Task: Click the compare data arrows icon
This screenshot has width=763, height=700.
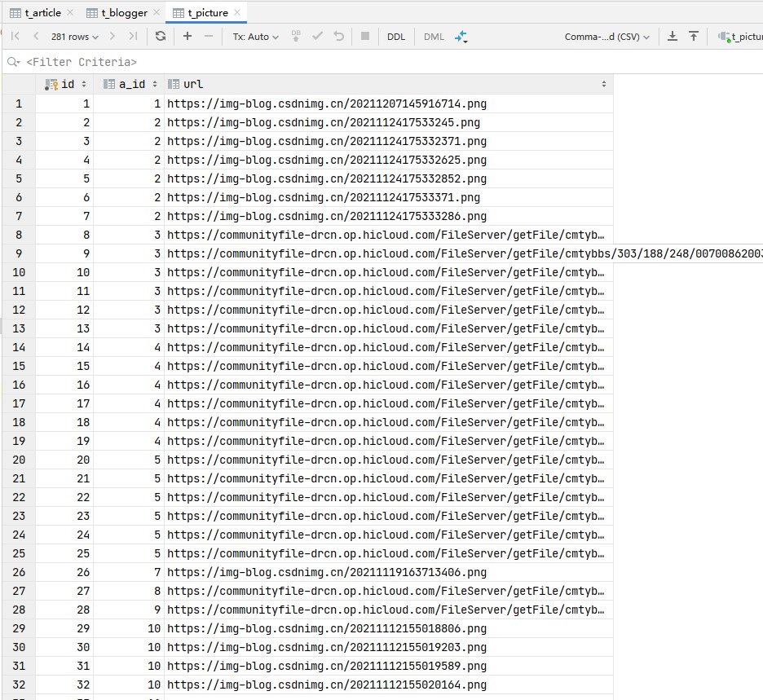Action: 461,37
